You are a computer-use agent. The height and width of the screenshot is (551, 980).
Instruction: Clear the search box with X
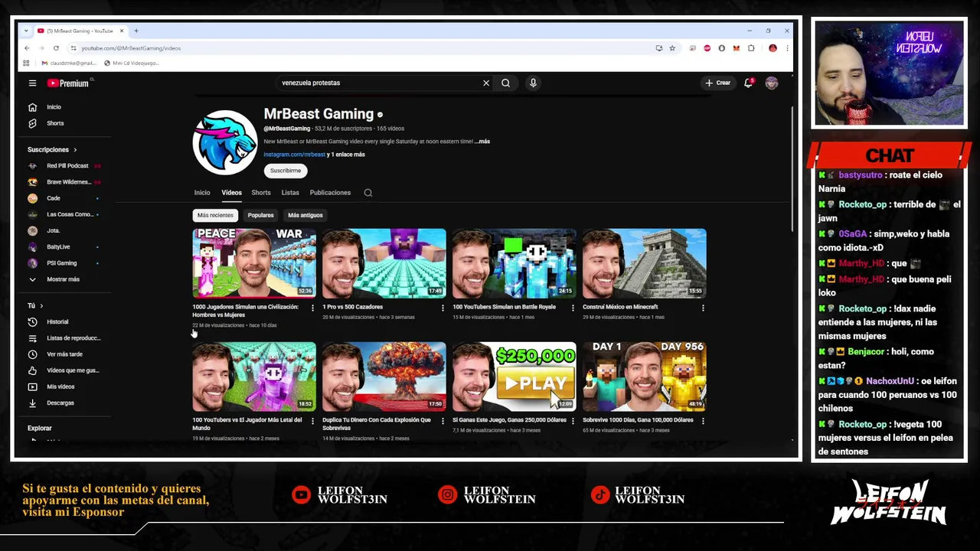pyautogui.click(x=485, y=83)
